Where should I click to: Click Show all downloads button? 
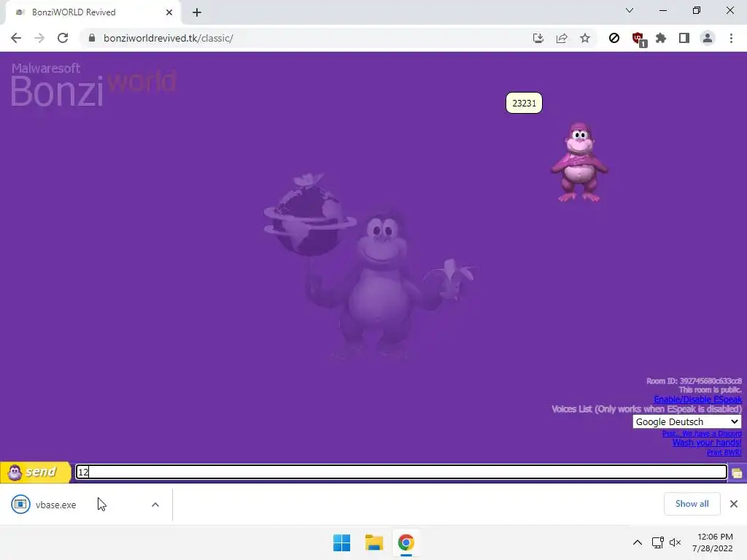(692, 504)
